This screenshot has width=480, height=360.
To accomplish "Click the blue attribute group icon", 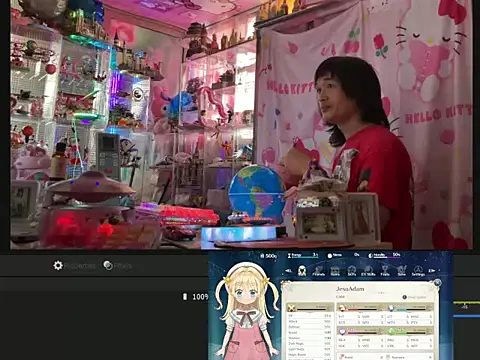I will pyautogui.click(x=391, y=308).
